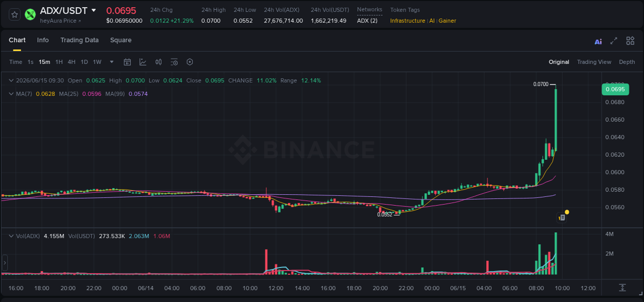Click the Networks label
Image resolution: width=644 pixels, height=302 pixels.
369,10
